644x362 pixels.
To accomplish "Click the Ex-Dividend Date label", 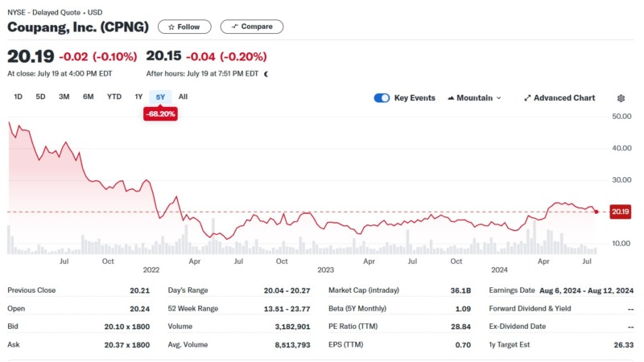I will (x=517, y=327).
